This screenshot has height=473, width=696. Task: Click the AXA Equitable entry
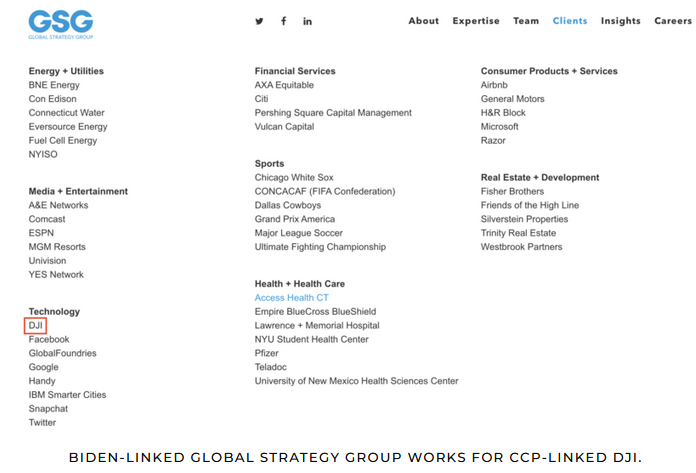point(284,85)
